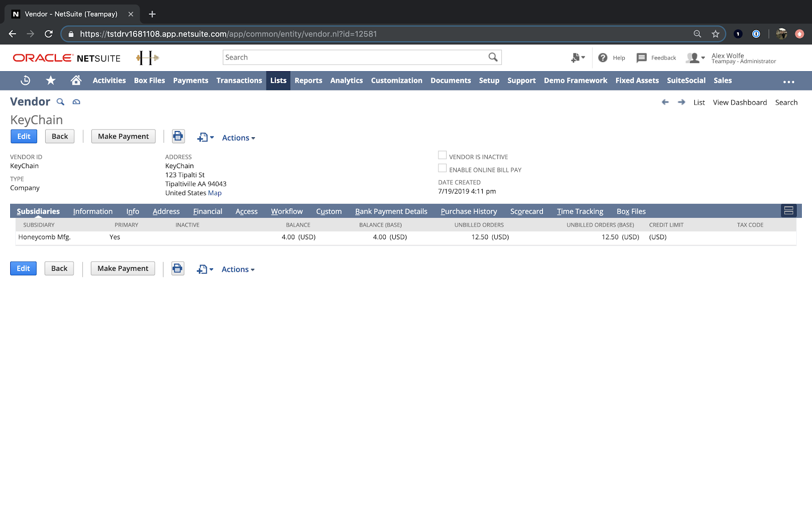The height and width of the screenshot is (508, 812).
Task: Click the icon next to Vendor magnifier
Action: 77,102
